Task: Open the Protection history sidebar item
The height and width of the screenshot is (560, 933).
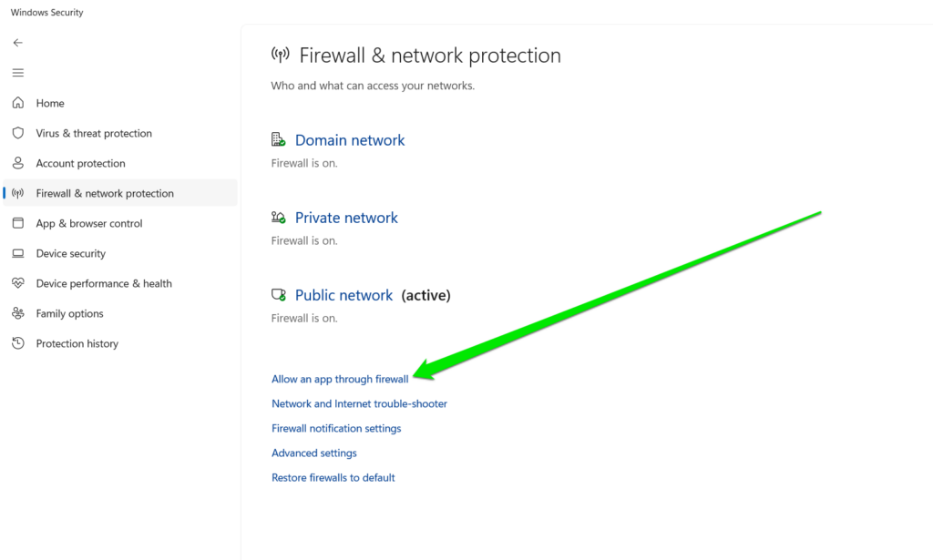Action: coord(77,343)
